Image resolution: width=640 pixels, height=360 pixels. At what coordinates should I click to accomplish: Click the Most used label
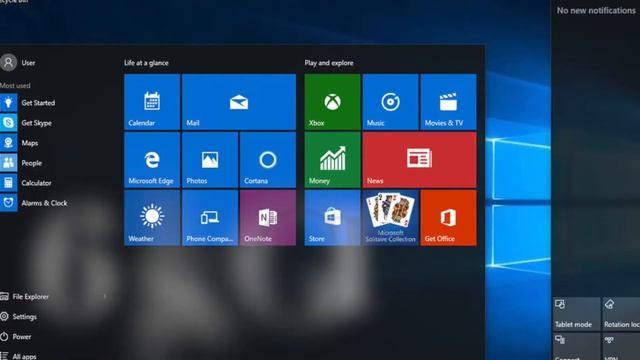[15, 86]
